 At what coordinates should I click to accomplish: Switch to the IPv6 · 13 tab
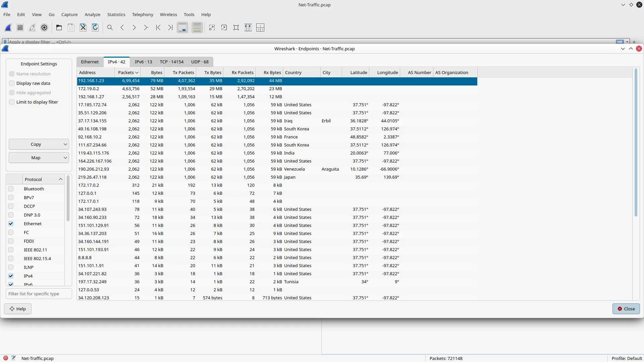pyautogui.click(x=143, y=62)
